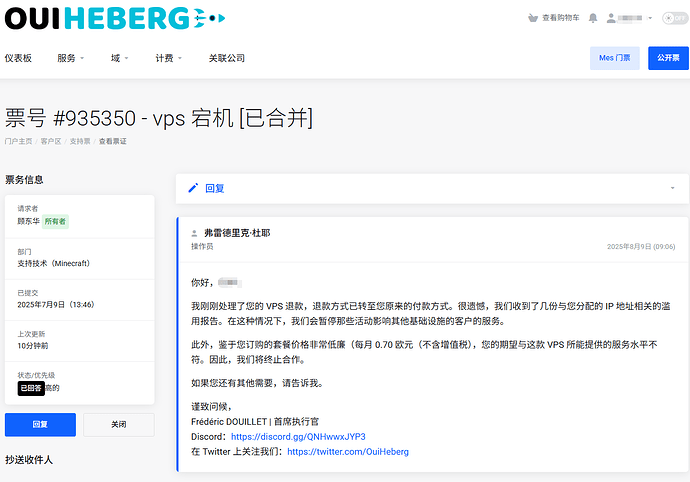
Task: Click the OuiHeberg logo
Action: pyautogui.click(x=115, y=18)
